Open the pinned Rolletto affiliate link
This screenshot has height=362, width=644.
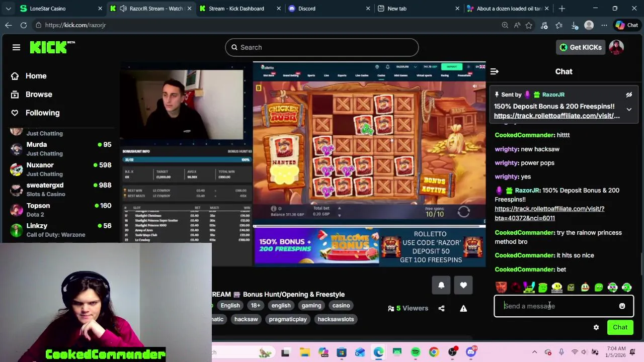556,116
